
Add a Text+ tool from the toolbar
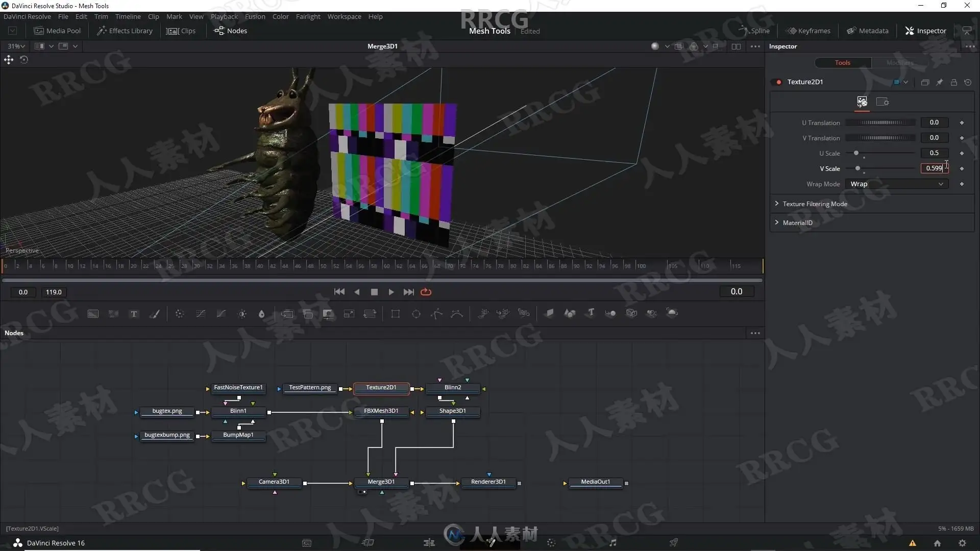(x=134, y=314)
